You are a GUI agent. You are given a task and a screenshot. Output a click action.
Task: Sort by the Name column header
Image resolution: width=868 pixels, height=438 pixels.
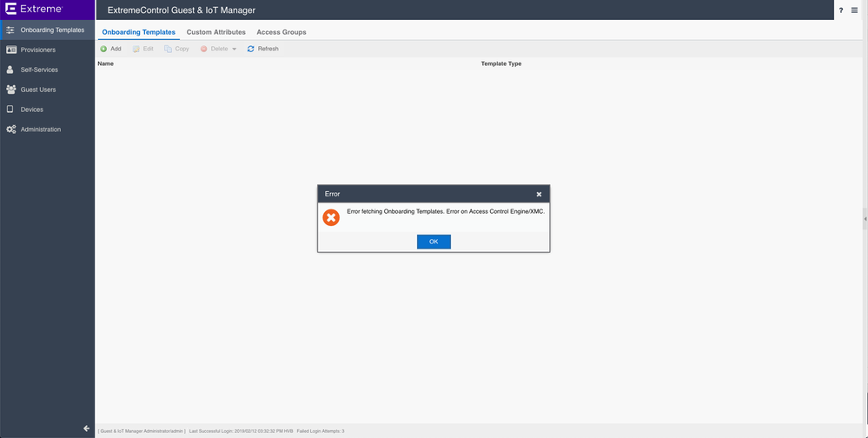(106, 63)
